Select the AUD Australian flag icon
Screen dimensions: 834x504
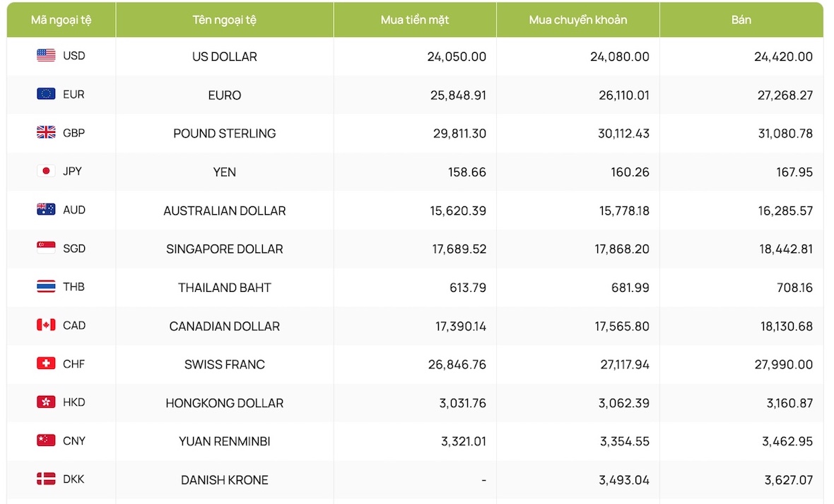[46, 209]
